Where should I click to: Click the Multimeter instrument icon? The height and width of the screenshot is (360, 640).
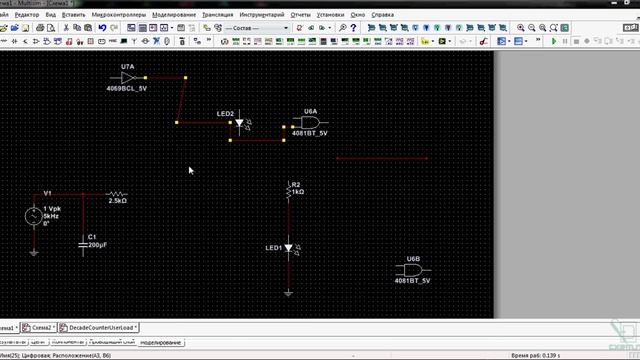(224, 41)
